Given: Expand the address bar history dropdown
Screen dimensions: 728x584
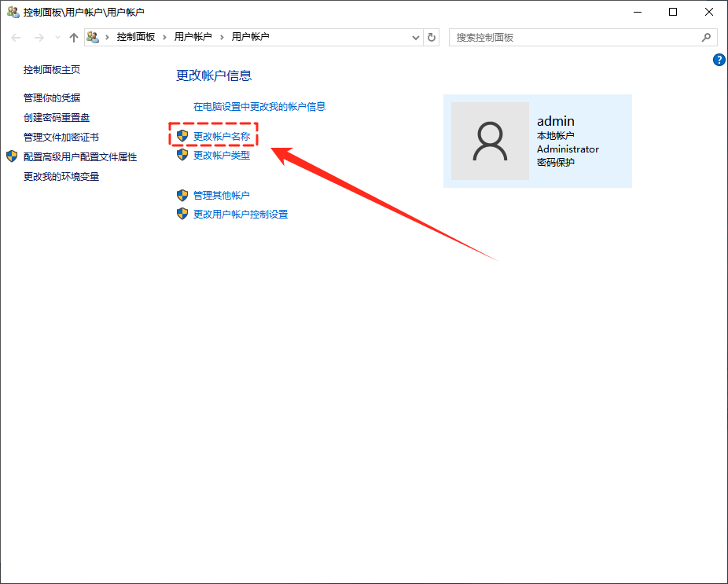Looking at the screenshot, I should (416, 38).
